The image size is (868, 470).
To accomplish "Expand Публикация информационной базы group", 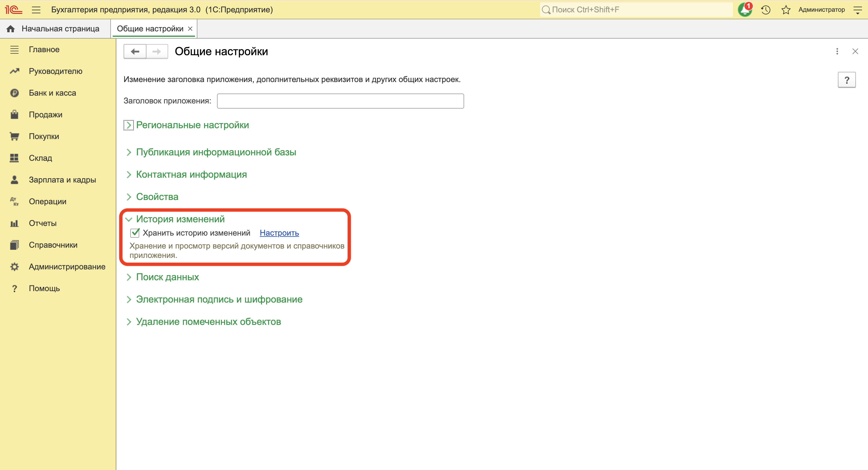I will pos(216,152).
